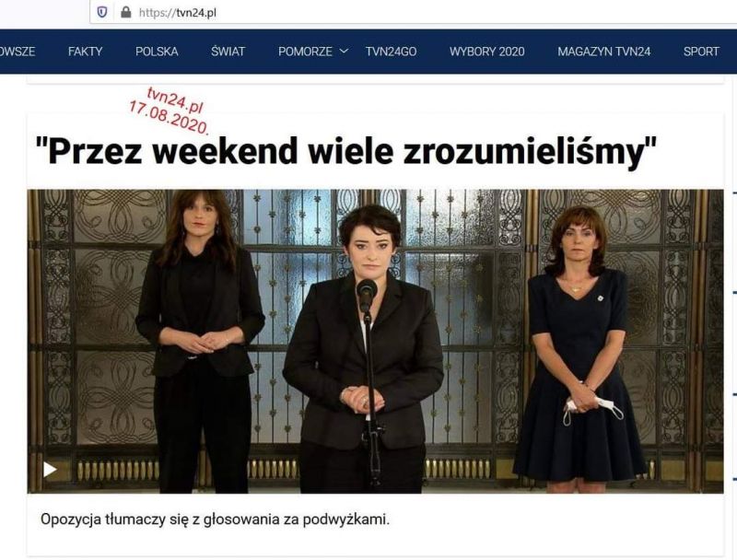Navigate to WYBORY 2020 section

(x=487, y=52)
